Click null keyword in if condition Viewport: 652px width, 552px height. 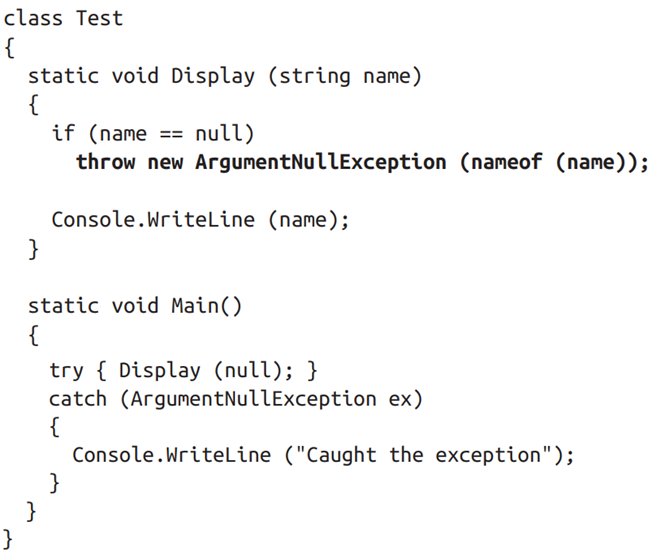coord(219,134)
